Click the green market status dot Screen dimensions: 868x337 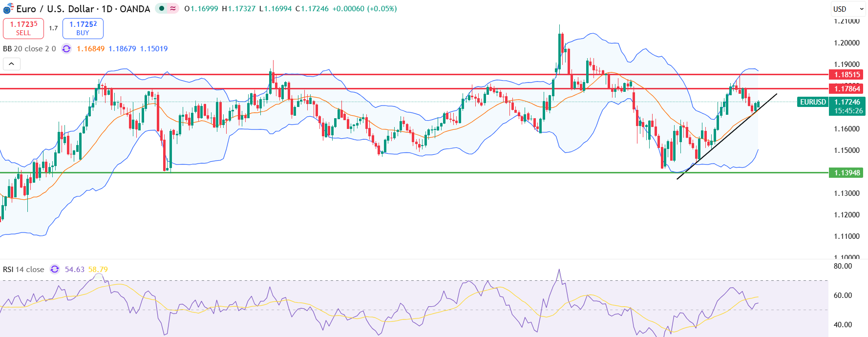[161, 8]
